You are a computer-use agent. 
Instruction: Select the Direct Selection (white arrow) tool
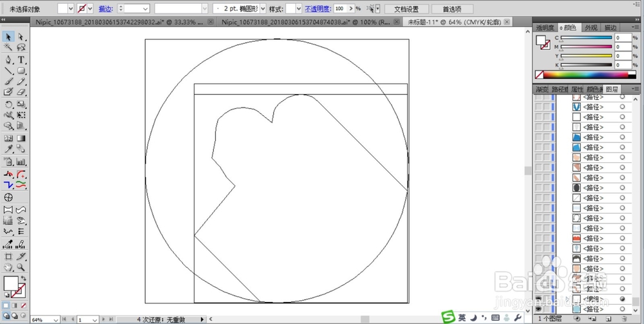click(x=21, y=37)
